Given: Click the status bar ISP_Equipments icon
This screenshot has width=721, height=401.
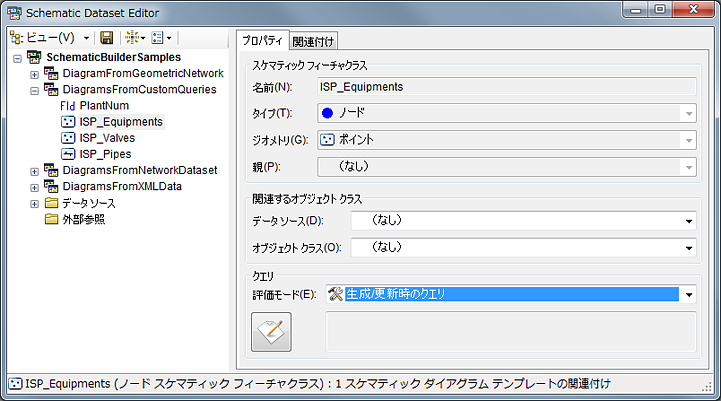Looking at the screenshot, I should coord(15,384).
